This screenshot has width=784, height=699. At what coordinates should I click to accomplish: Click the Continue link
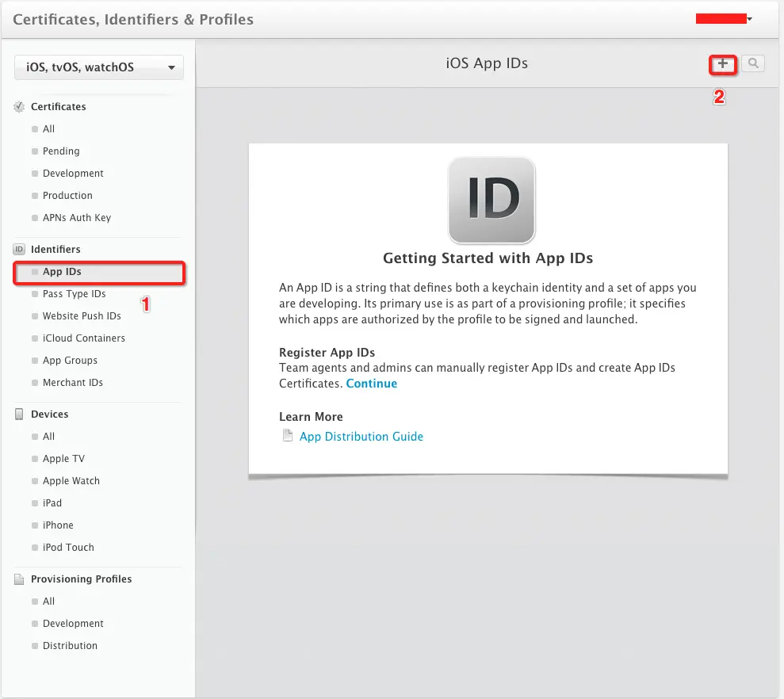(372, 384)
